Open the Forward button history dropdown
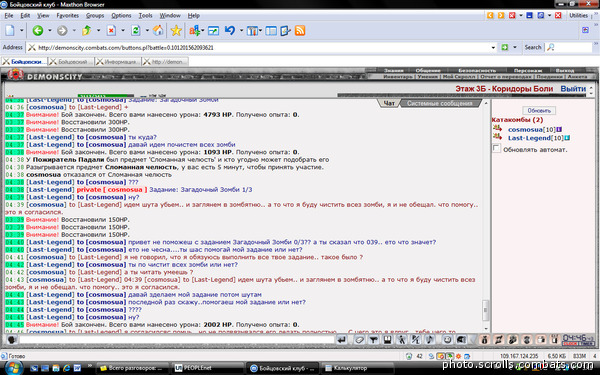Image resolution: width=600 pixels, height=375 pixels. pyautogui.click(x=74, y=30)
